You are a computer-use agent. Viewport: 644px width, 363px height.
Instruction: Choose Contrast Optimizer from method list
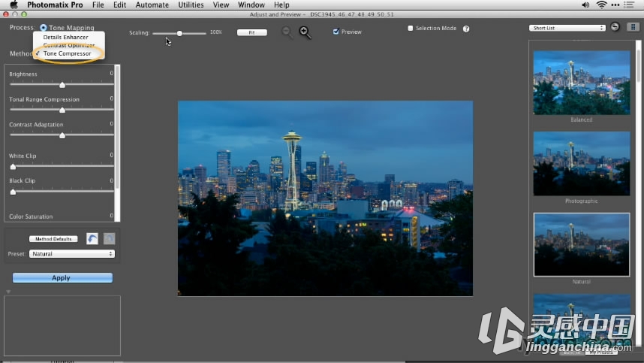click(69, 45)
